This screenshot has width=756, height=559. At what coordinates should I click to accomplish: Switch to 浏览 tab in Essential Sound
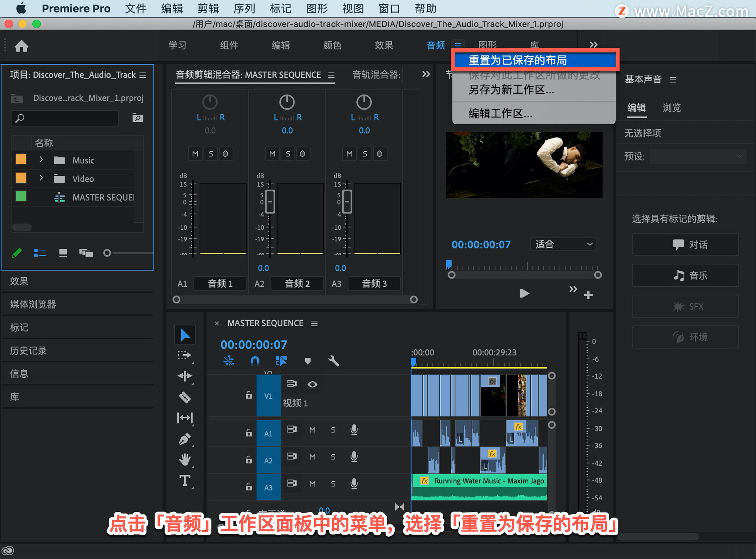pos(671,108)
